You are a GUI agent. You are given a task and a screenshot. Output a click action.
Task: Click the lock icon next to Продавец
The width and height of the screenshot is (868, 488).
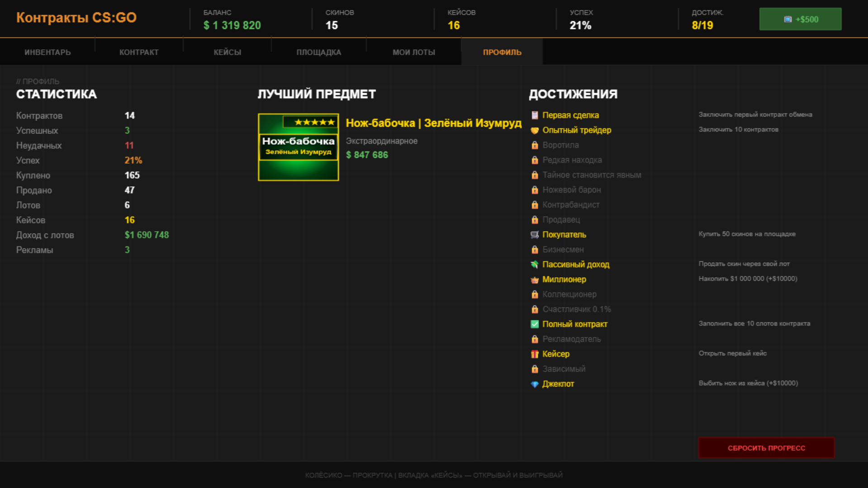(535, 220)
